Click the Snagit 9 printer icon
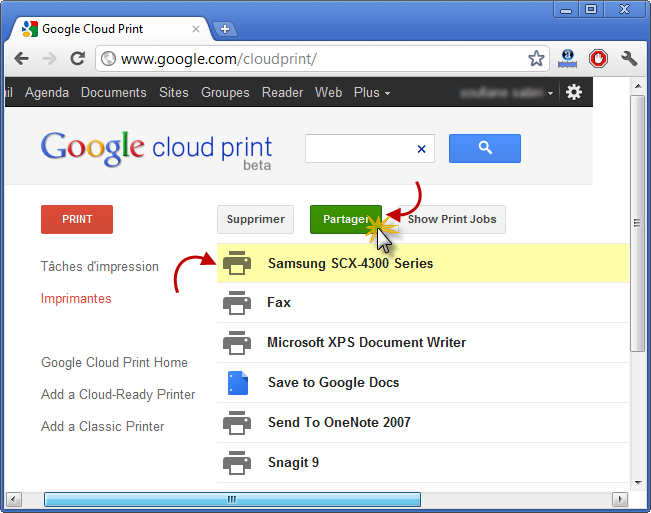 point(237,462)
